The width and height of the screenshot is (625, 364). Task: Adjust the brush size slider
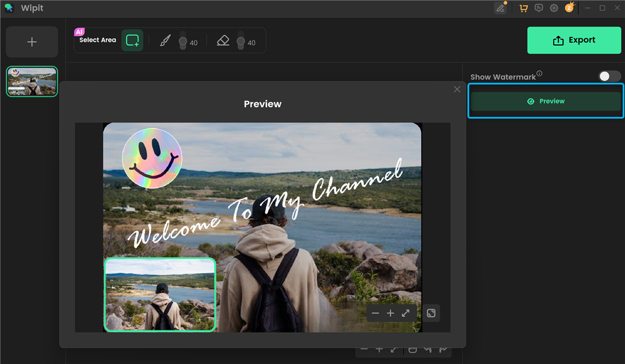pyautogui.click(x=183, y=40)
